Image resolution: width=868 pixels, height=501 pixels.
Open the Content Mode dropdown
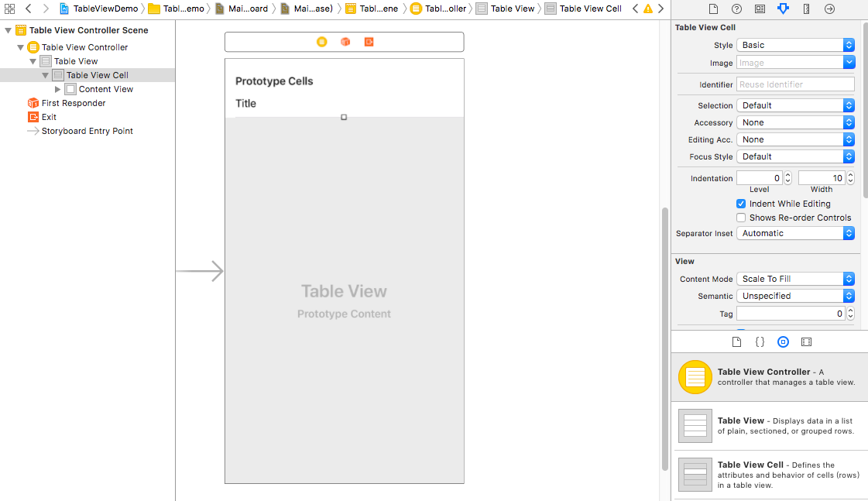coord(795,279)
